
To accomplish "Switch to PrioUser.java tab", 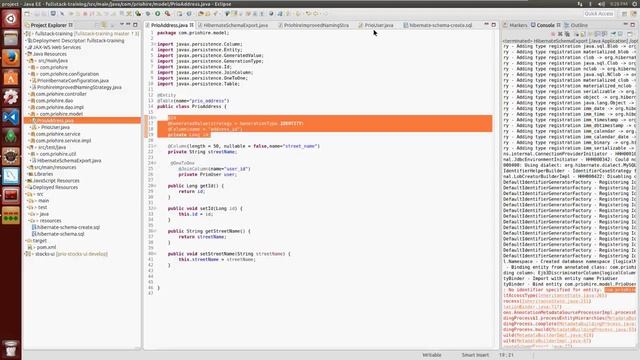I will [376, 25].
